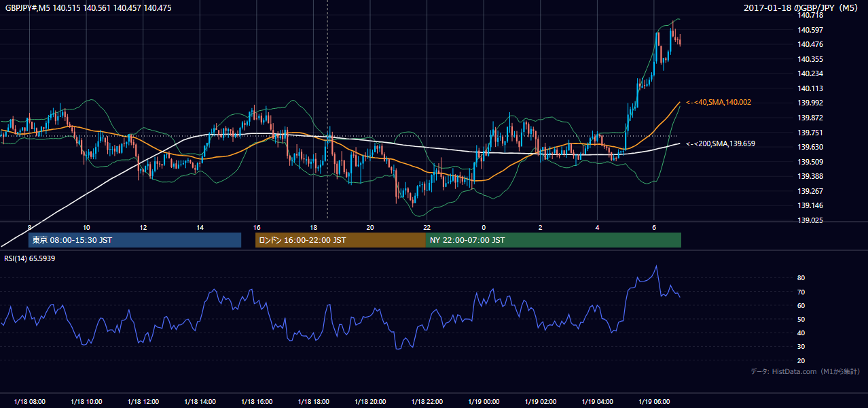Click the 1/18 10:00 time label
The width and height of the screenshot is (868, 408).
coord(86,402)
